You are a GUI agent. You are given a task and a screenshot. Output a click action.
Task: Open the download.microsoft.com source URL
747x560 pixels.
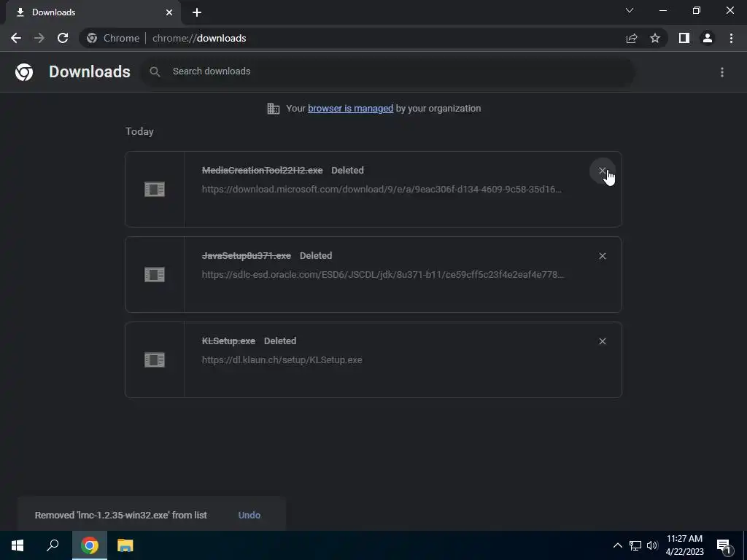click(382, 189)
